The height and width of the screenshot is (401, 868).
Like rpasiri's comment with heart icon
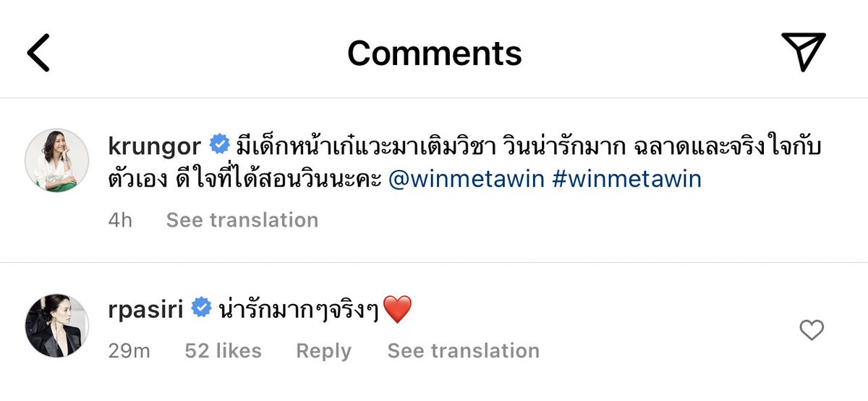tap(812, 331)
